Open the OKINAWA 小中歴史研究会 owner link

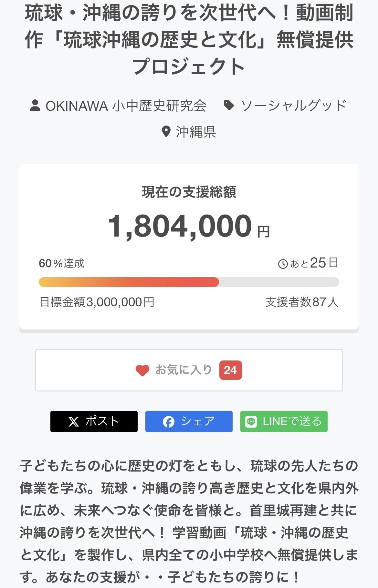point(126,106)
